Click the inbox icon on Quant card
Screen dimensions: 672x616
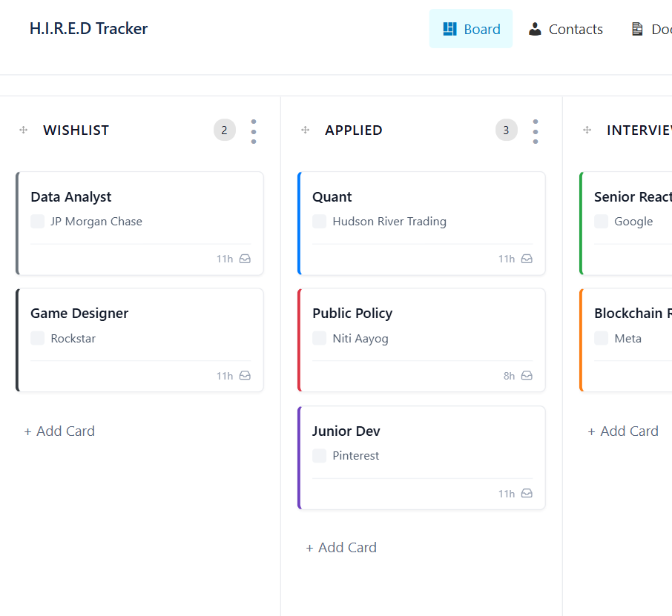[527, 259]
